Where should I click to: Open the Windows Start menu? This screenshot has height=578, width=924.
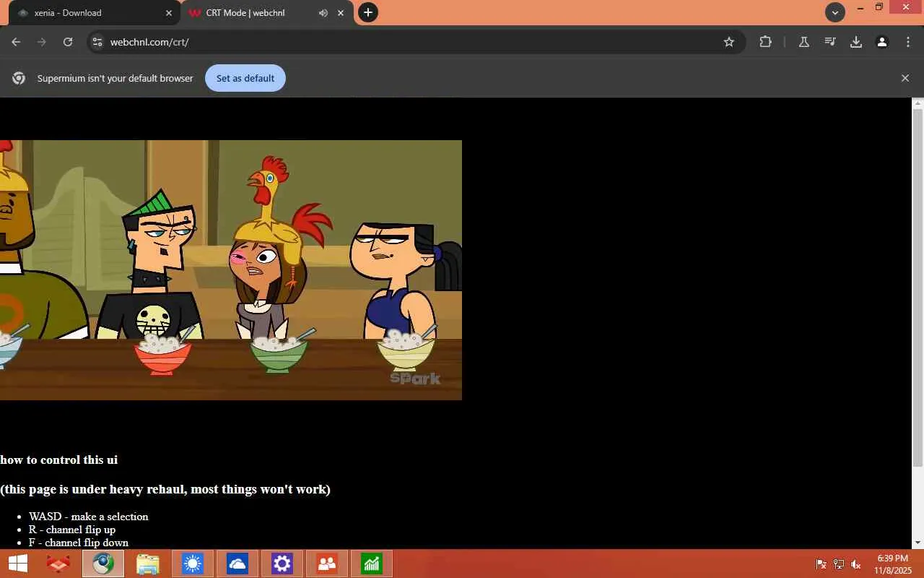(x=17, y=564)
